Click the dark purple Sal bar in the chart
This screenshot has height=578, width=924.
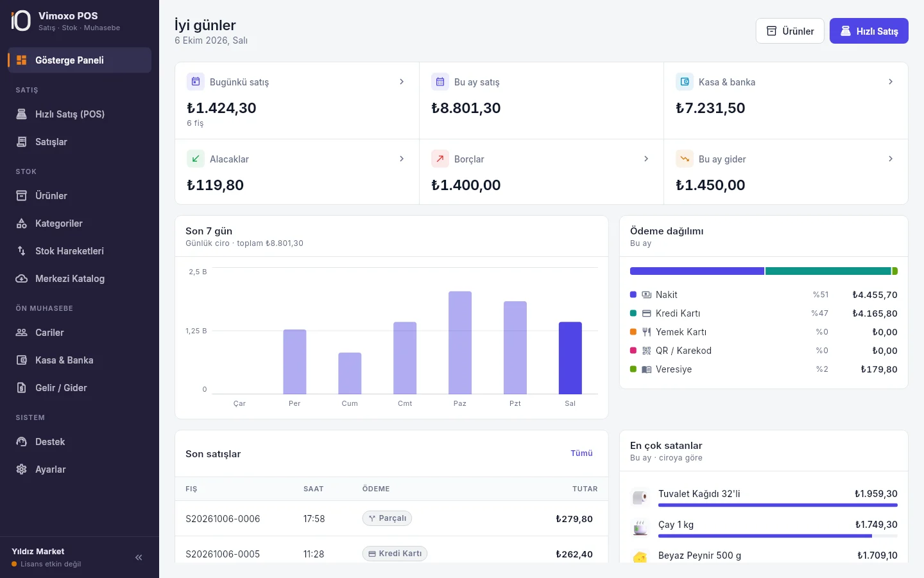(570, 358)
